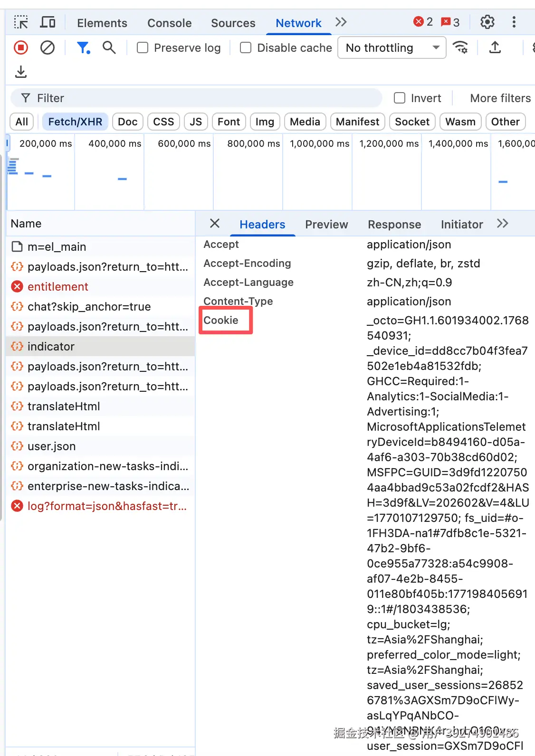Select the All request type filter
The image size is (535, 756).
pyautogui.click(x=22, y=122)
